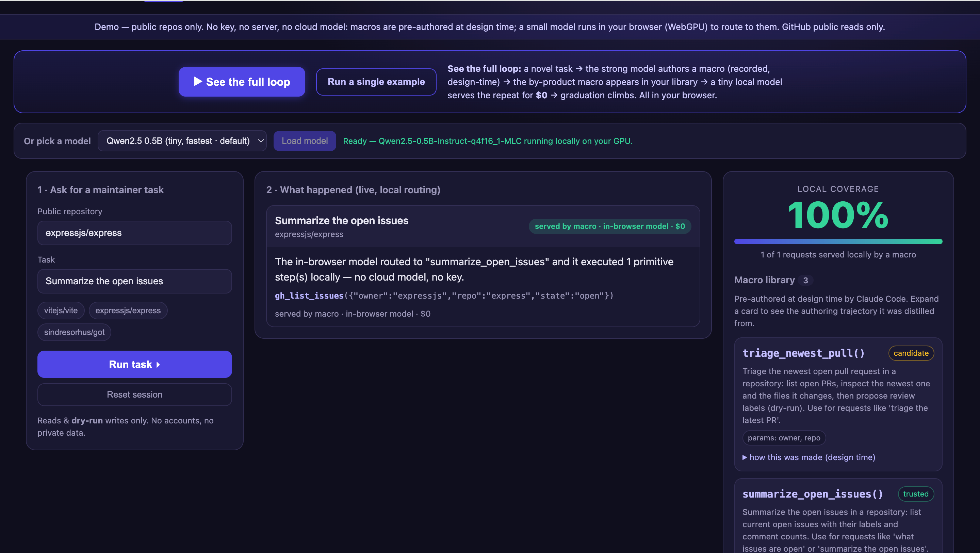Click the Or pick a model label

(x=57, y=141)
